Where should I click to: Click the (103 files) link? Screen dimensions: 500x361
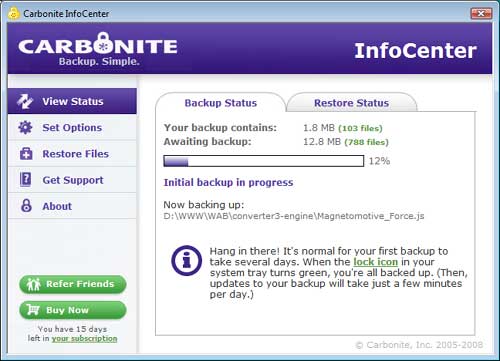pos(360,128)
